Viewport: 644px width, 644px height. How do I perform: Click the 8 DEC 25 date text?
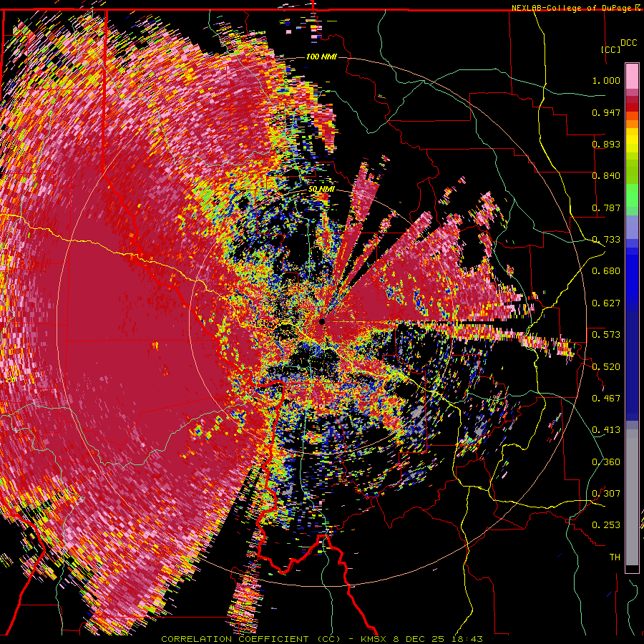tap(419, 639)
